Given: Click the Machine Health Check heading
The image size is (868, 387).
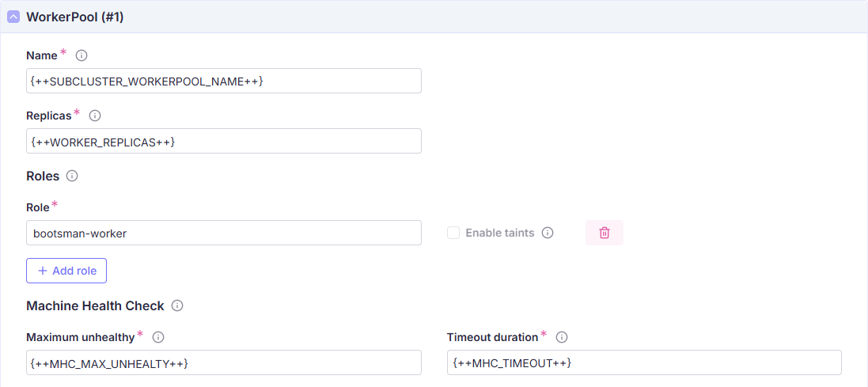Looking at the screenshot, I should click(x=95, y=305).
